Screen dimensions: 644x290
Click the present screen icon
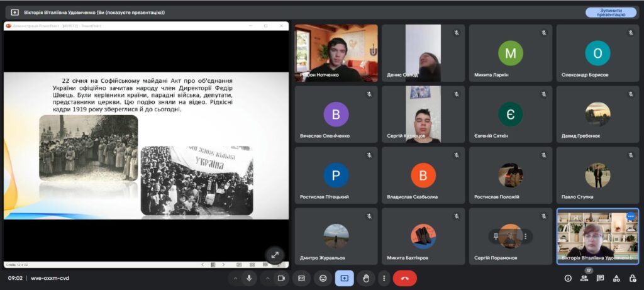pos(344,278)
